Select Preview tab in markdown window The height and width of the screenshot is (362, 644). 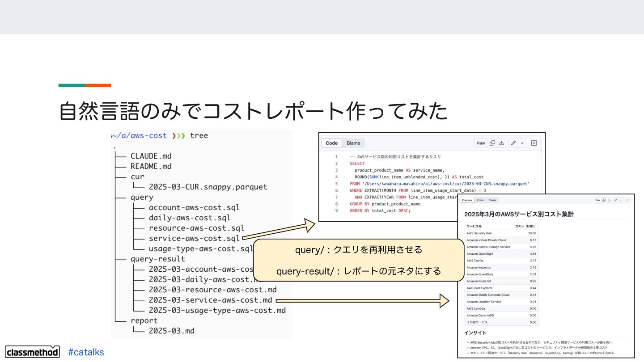click(467, 200)
